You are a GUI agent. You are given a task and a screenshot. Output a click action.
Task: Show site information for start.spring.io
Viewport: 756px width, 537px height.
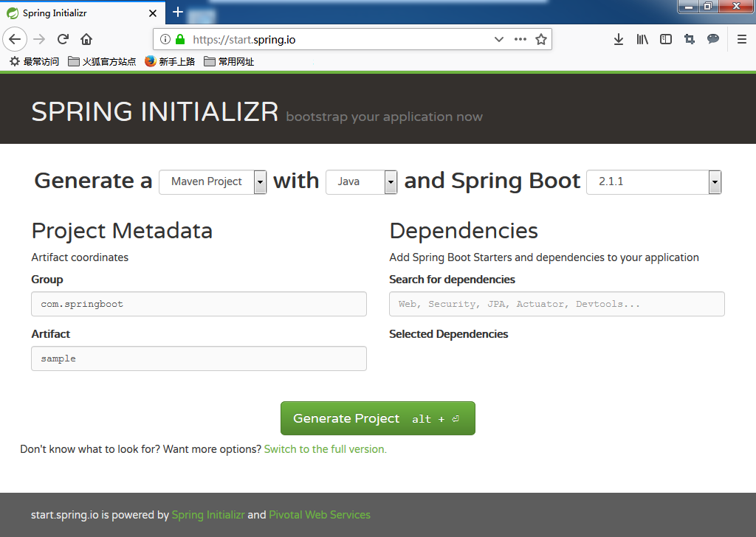tap(165, 39)
